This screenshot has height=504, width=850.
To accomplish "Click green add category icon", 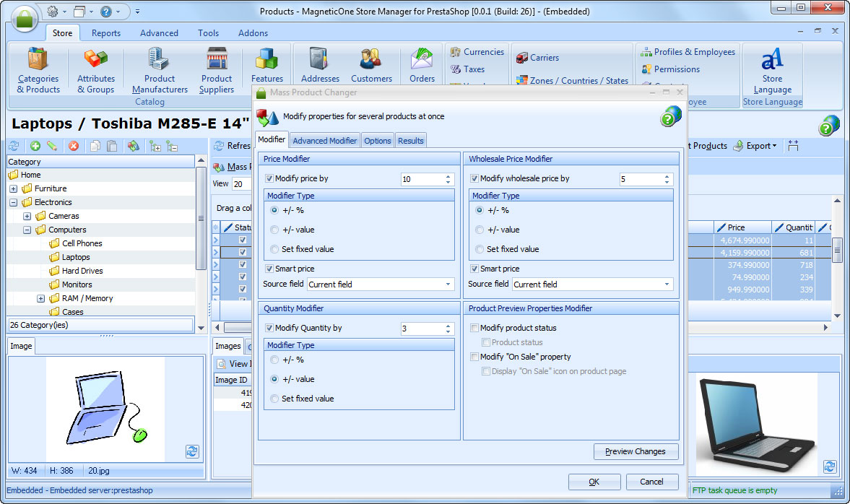I will [x=35, y=146].
